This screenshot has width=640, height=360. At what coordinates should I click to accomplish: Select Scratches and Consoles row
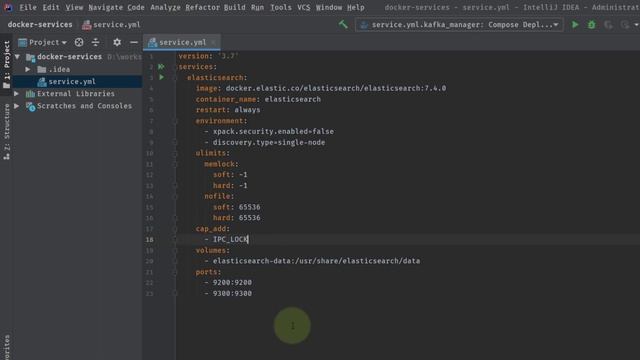click(x=84, y=106)
